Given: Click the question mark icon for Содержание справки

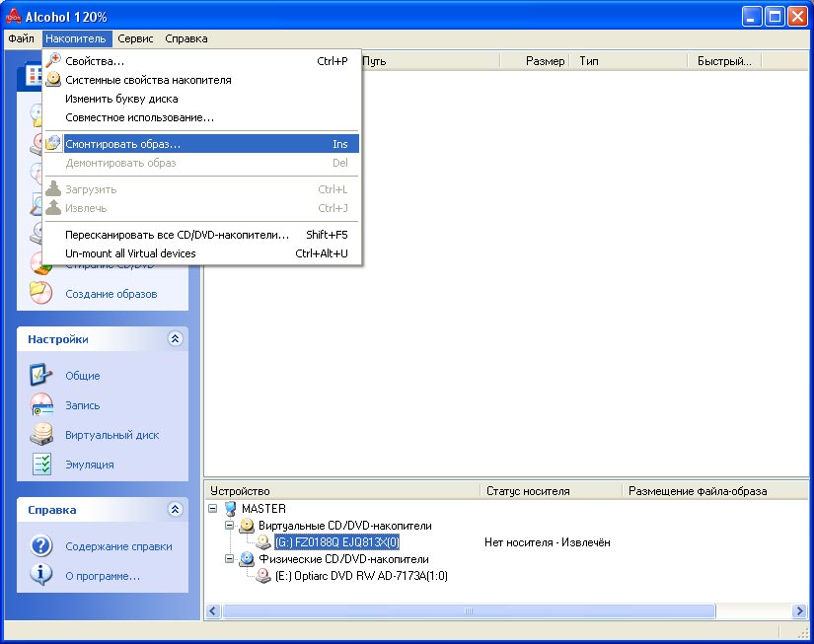Looking at the screenshot, I should pyautogui.click(x=41, y=546).
